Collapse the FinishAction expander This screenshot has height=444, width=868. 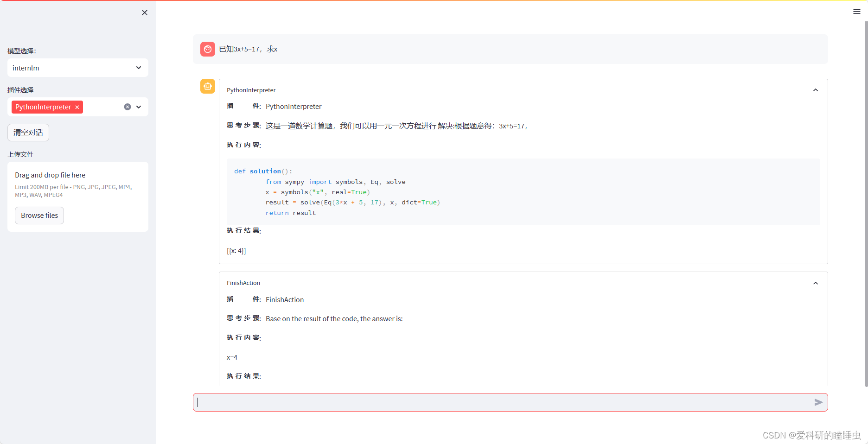coord(816,283)
